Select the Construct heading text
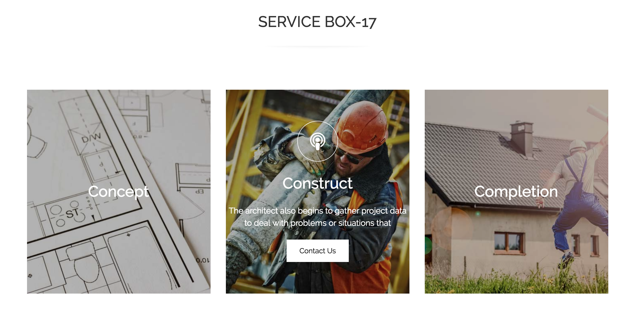This screenshot has height=316, width=644. pos(317,183)
